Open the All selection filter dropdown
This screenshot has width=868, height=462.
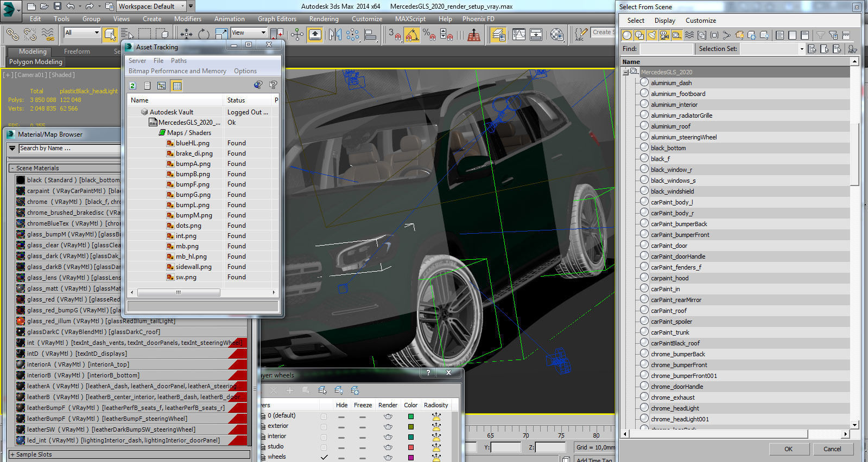pos(82,33)
